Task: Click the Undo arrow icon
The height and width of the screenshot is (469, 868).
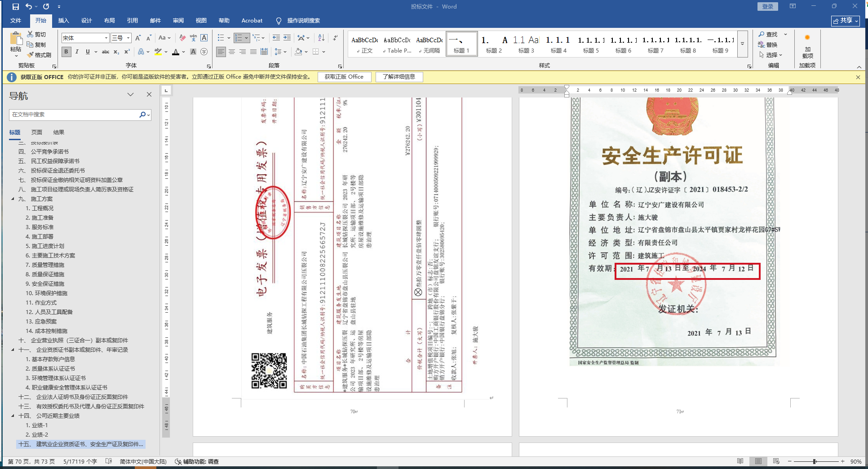Action: point(29,7)
